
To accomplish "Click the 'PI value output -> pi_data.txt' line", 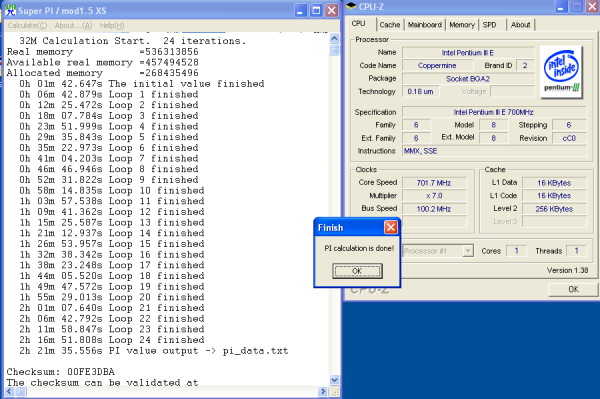I will tap(154, 351).
